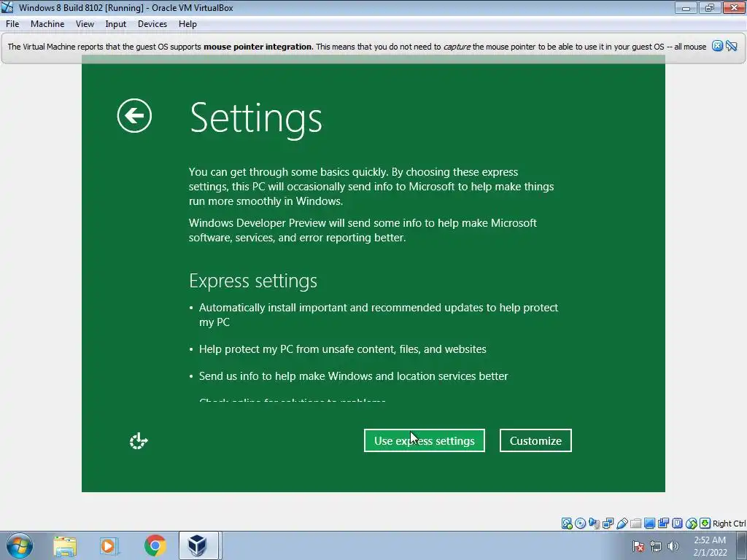Open the File menu
The image size is (747, 560).
pos(12,24)
